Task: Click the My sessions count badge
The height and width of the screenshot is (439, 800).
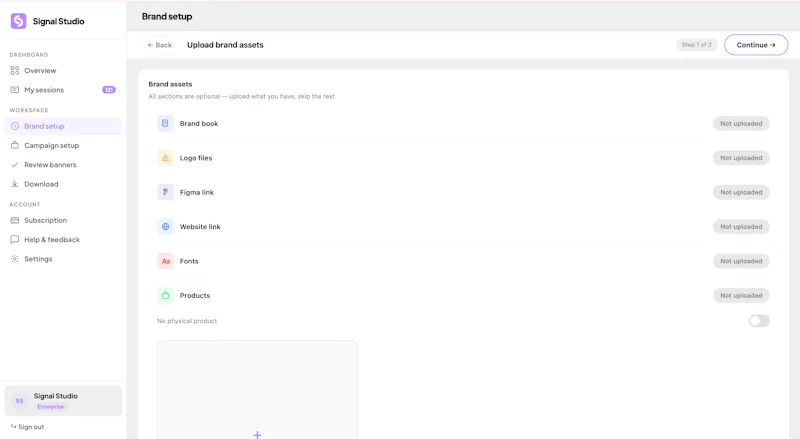Action: (109, 90)
